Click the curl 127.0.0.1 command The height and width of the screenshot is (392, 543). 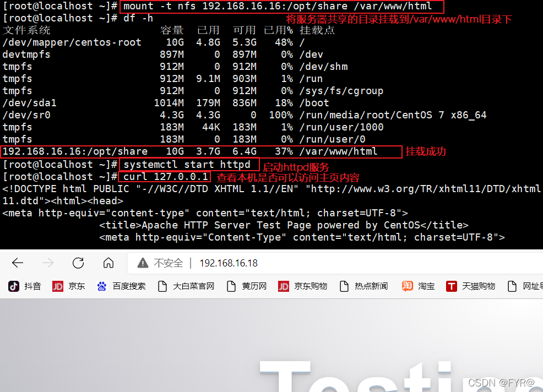pyautogui.click(x=166, y=177)
